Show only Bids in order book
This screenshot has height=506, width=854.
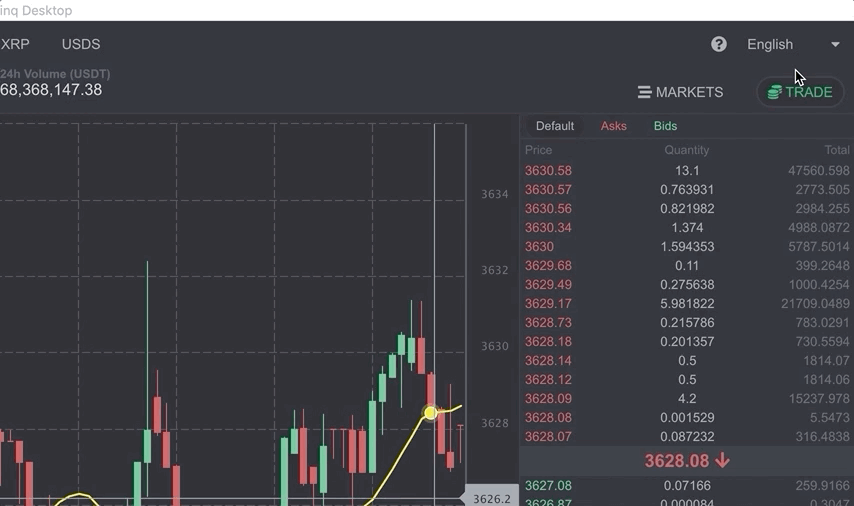point(665,126)
